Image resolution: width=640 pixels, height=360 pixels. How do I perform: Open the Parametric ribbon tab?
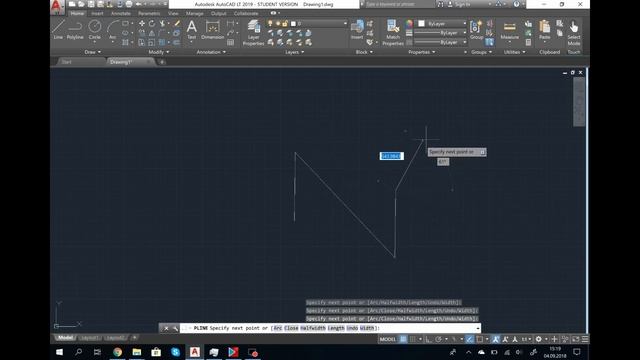pyautogui.click(x=149, y=13)
